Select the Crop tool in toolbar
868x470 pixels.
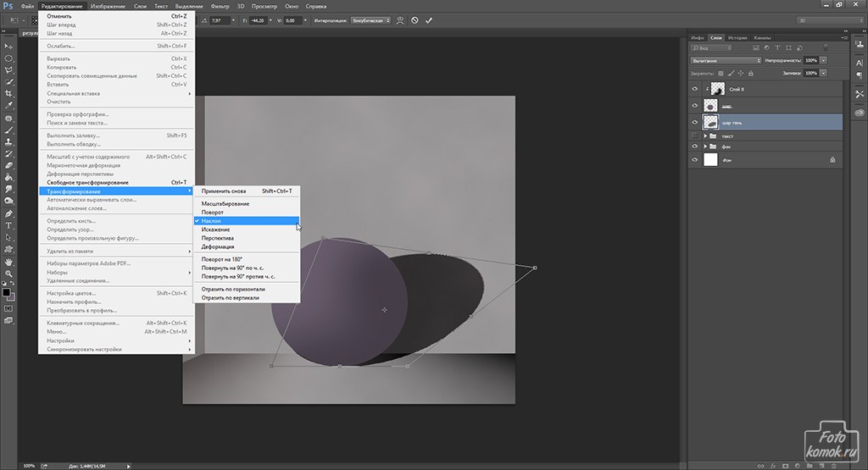[8, 94]
